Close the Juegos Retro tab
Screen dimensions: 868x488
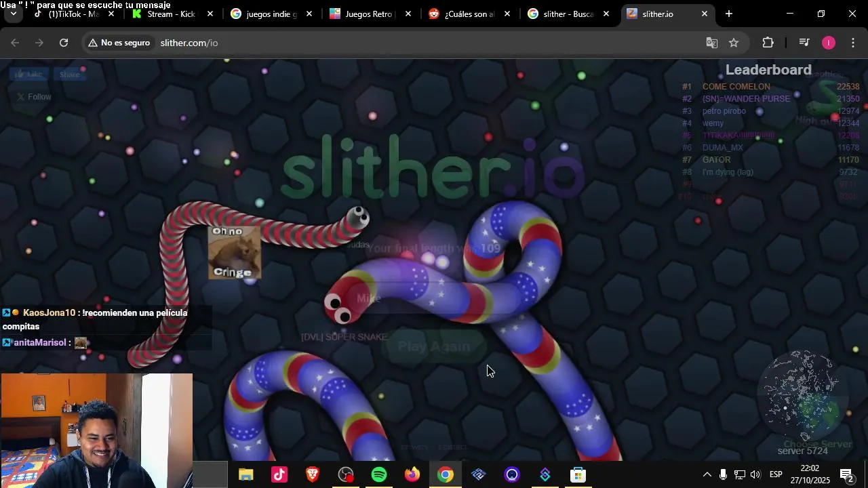pos(408,14)
